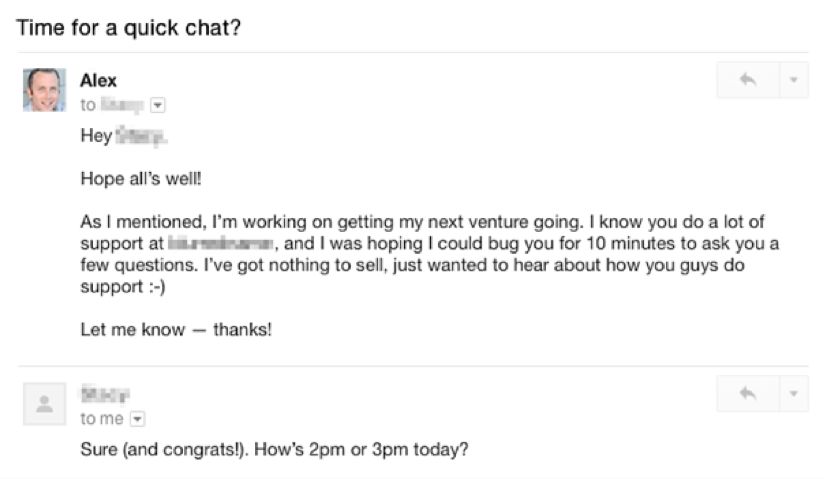Click the blurred sender name of the reply

coord(106,395)
